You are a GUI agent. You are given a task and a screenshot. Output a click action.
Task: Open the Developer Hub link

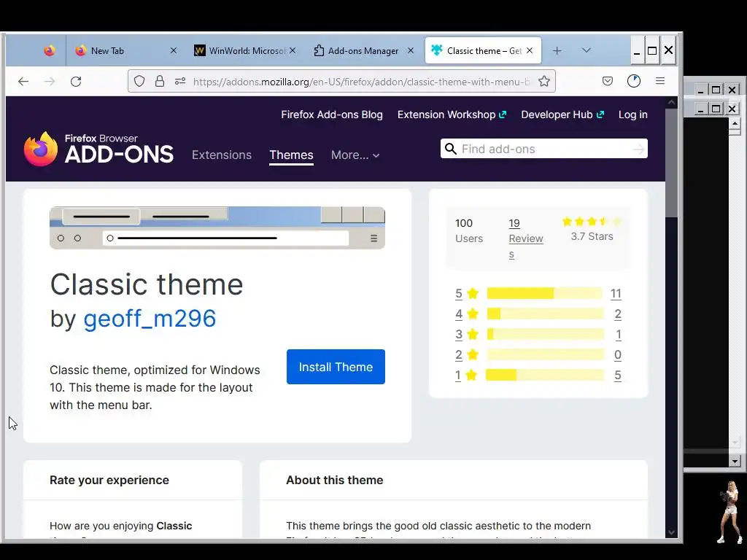tap(562, 114)
